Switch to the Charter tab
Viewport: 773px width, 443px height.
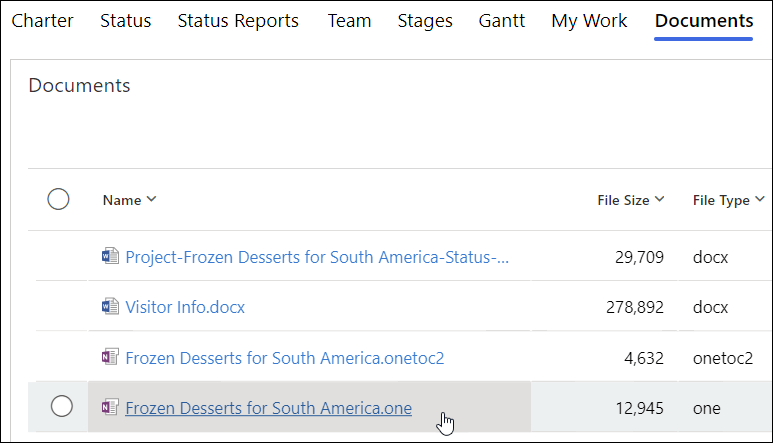pos(42,21)
